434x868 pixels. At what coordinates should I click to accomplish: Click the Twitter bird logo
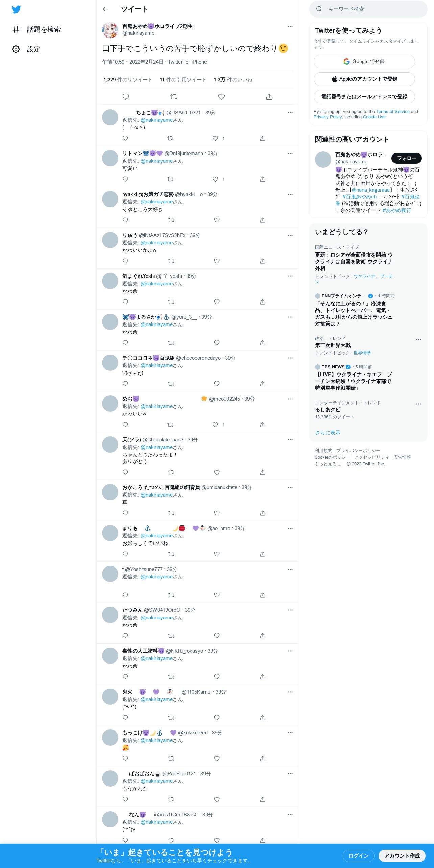coord(16,9)
